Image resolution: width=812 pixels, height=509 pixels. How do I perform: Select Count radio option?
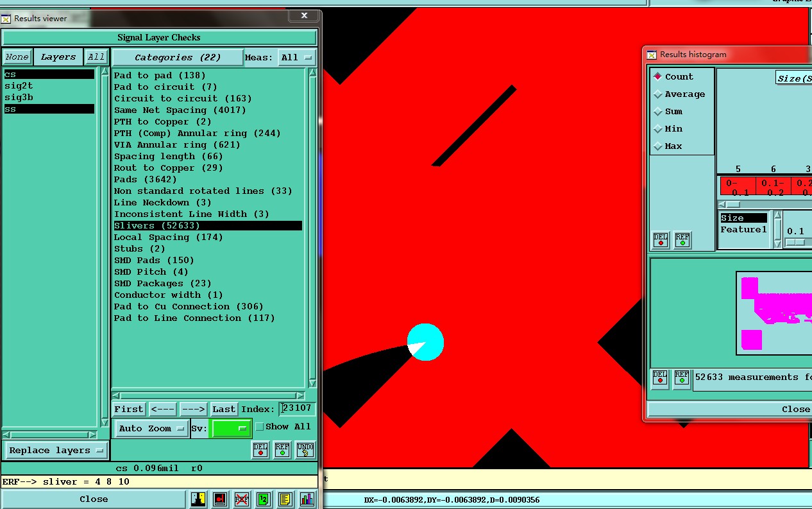pos(674,76)
